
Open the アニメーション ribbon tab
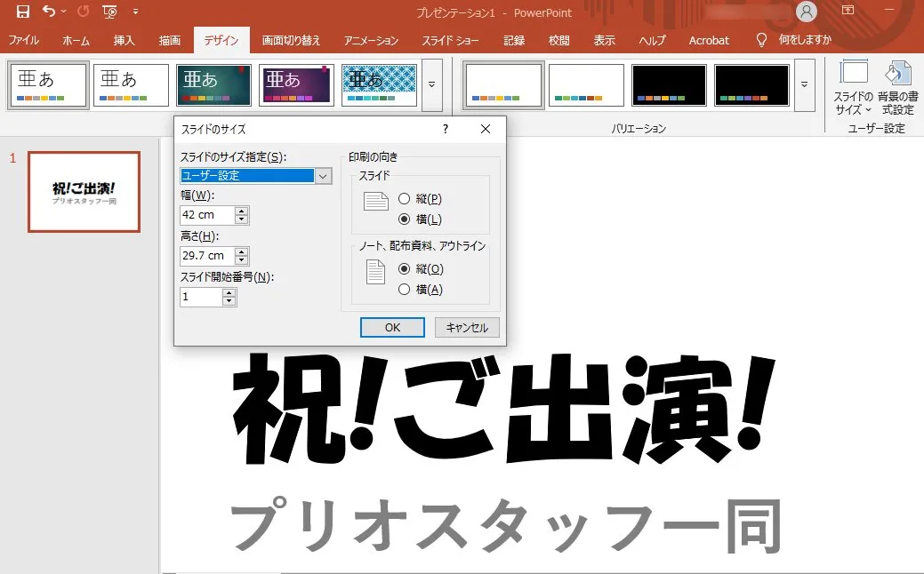(370, 39)
